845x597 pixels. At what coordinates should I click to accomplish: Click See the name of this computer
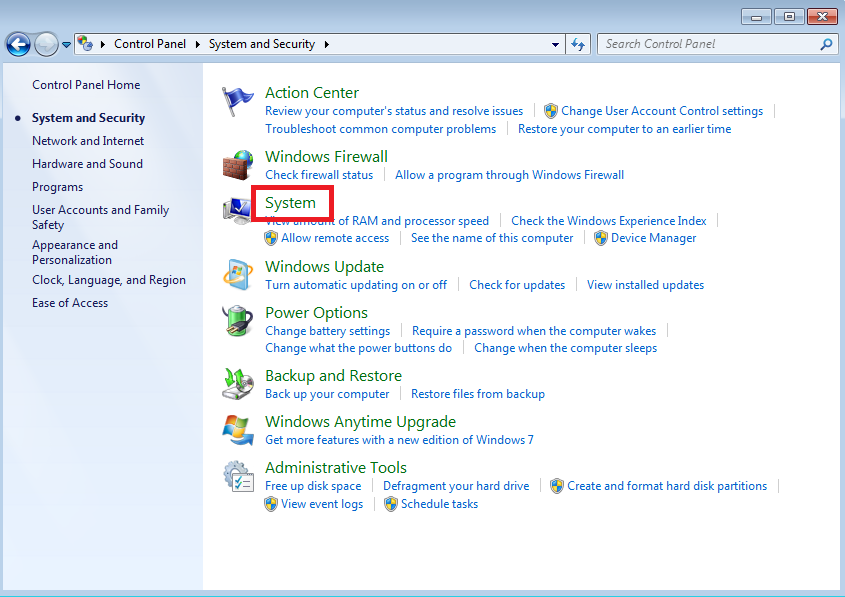click(492, 238)
